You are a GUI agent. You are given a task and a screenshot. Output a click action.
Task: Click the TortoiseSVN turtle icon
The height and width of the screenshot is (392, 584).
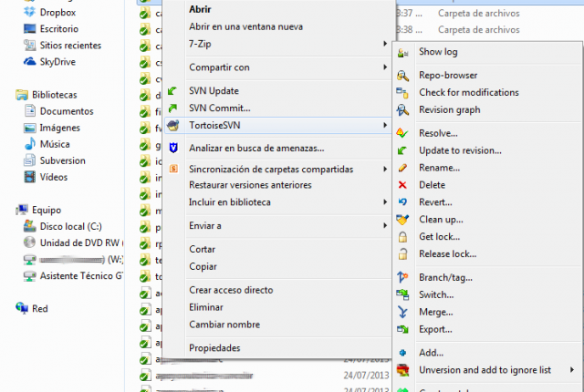click(173, 125)
